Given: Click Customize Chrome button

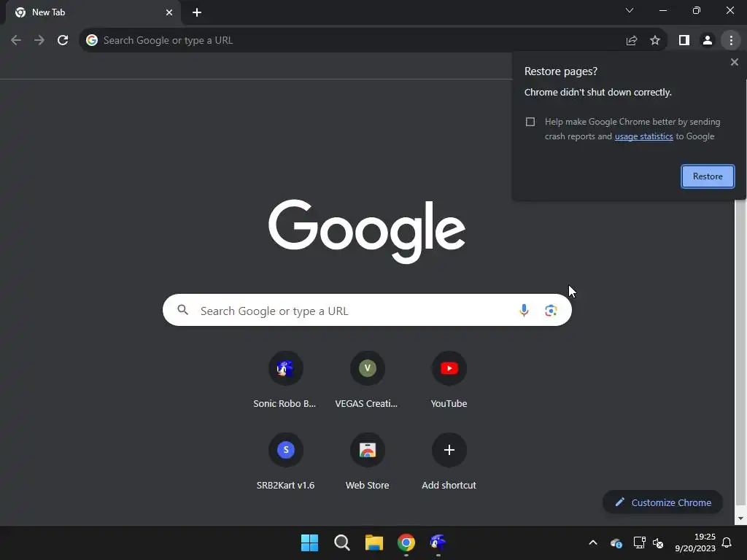Looking at the screenshot, I should (662, 502).
